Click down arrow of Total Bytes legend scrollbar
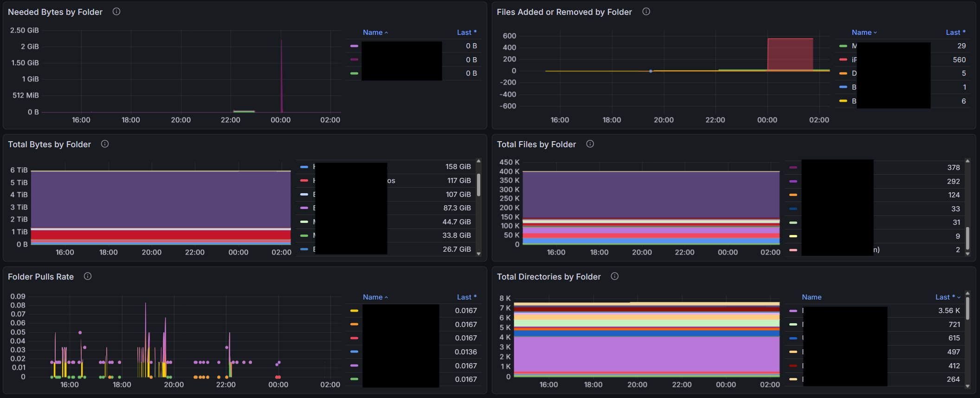Screen dimensions: 980x398 (x=478, y=254)
